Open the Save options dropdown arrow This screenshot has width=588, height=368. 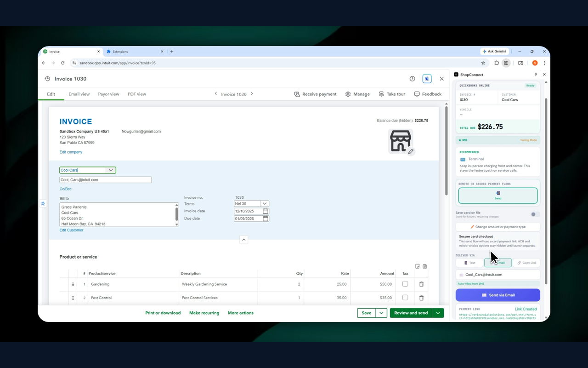[x=381, y=313]
